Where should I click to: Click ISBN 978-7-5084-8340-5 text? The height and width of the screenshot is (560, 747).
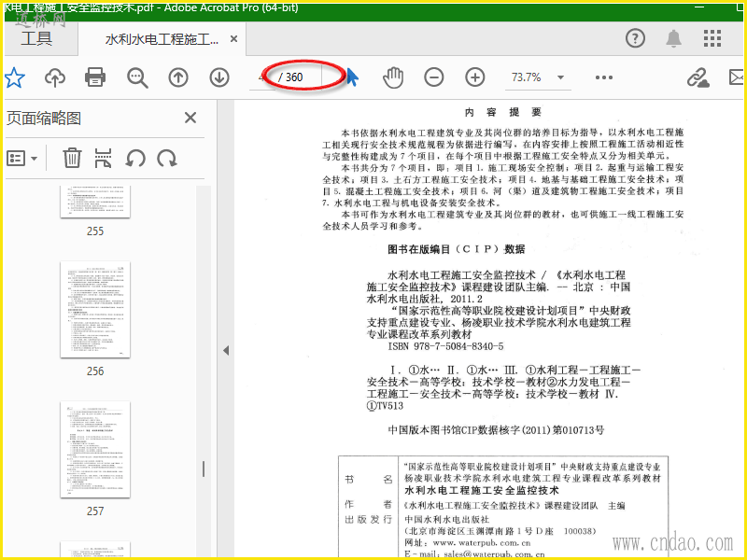[445, 346]
